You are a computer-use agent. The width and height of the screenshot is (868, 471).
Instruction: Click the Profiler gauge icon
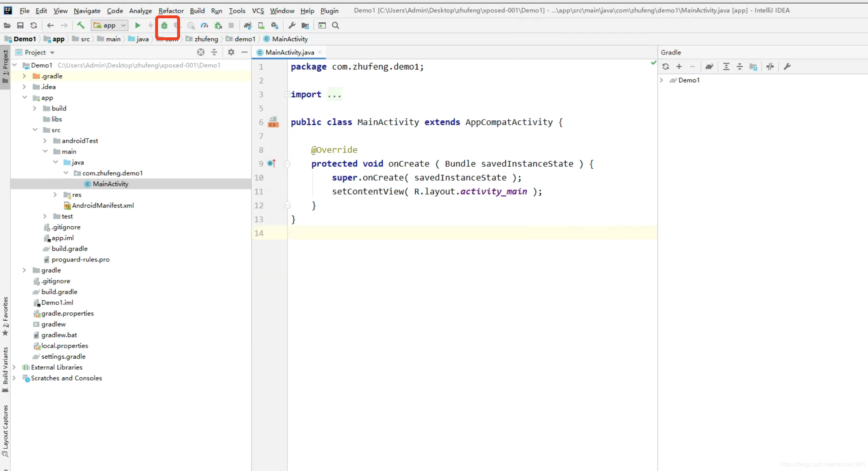tap(205, 26)
